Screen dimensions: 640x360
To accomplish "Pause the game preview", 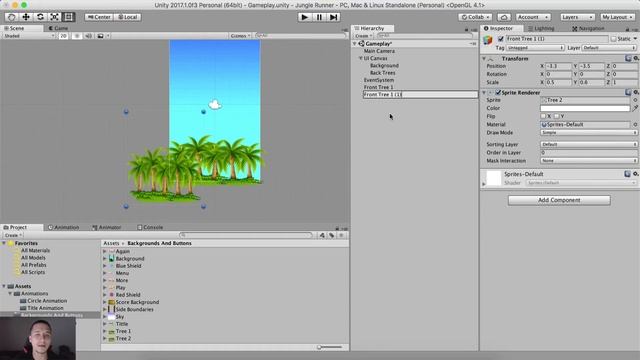I will click(x=319, y=17).
